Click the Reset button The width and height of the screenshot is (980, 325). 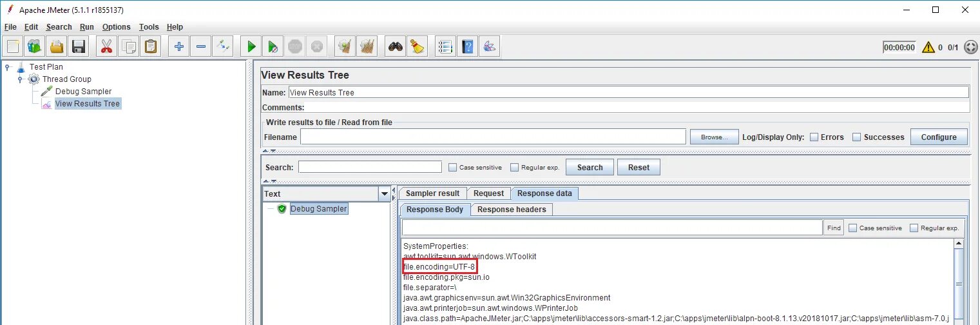639,167
